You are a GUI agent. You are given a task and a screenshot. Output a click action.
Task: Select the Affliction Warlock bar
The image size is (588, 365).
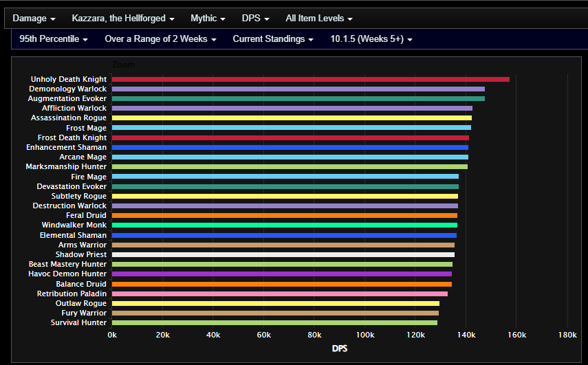[x=292, y=109]
